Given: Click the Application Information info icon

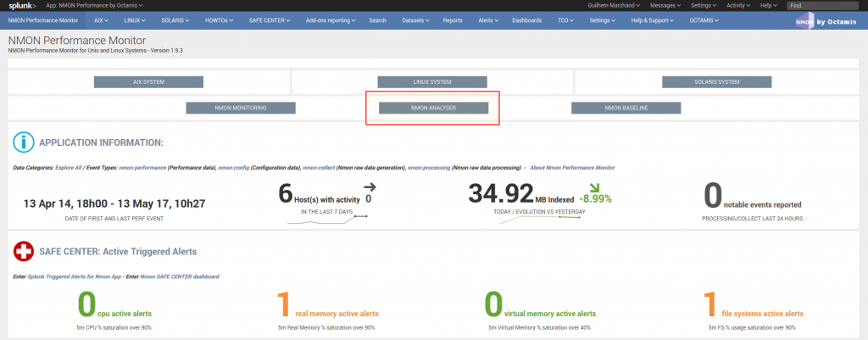Looking at the screenshot, I should pyautogui.click(x=24, y=142).
